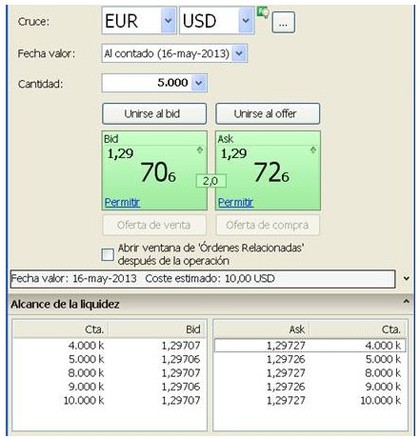Screen dimensions: 420x438
Task: Click the Oferta de venta button
Action: [x=154, y=225]
